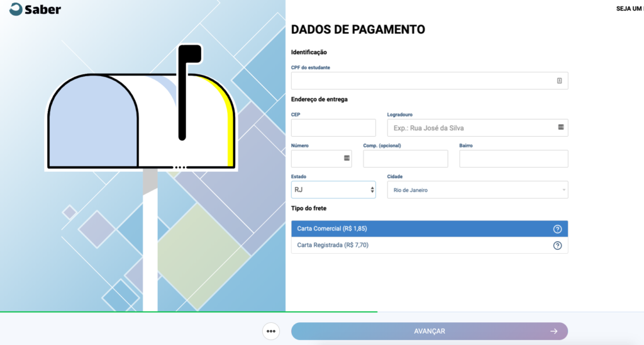Screen dimensions: 644x345
Task: Click the keyboard icon in the Logradouro field
Action: (x=561, y=127)
